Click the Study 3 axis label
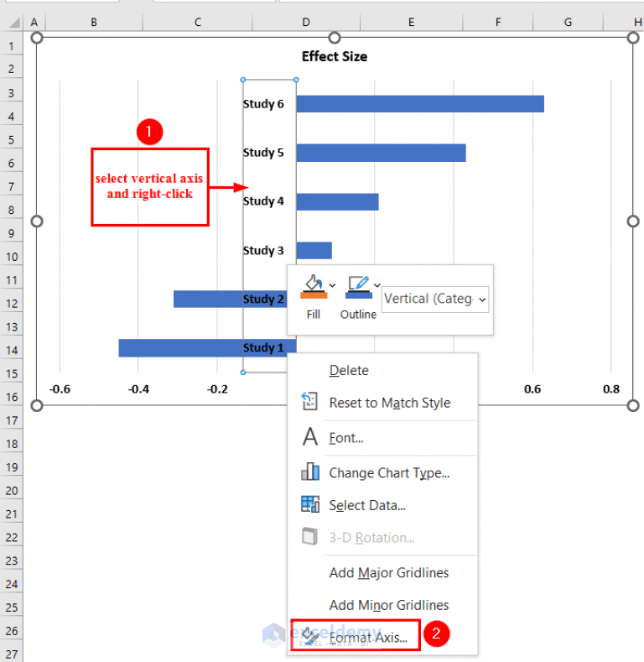 point(263,250)
